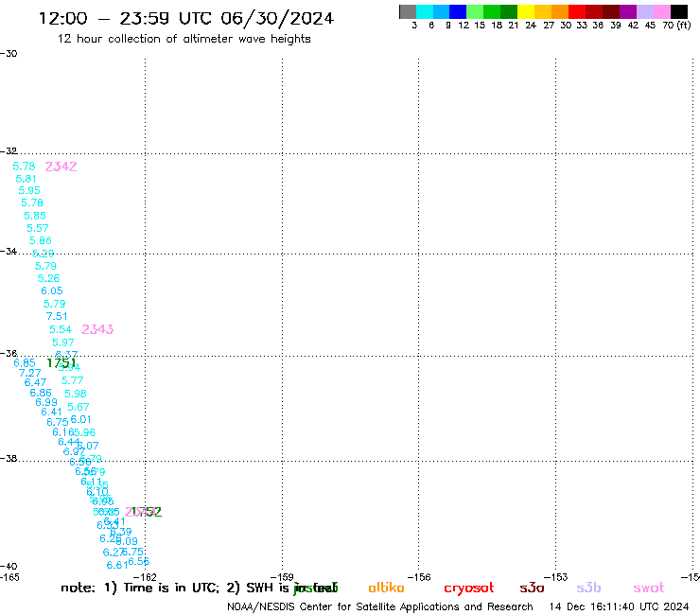Click the wave height value '5.86'
Screen dimensions: 700x615
pos(40,240)
